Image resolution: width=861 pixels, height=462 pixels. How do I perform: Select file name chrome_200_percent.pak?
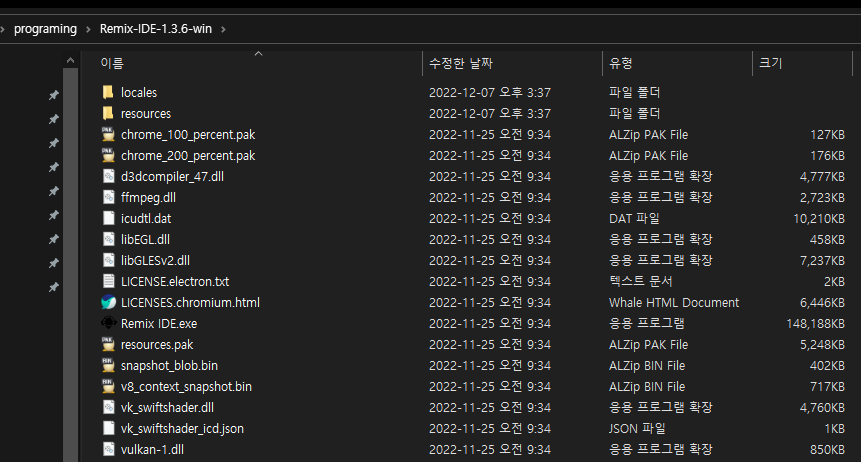pos(188,155)
